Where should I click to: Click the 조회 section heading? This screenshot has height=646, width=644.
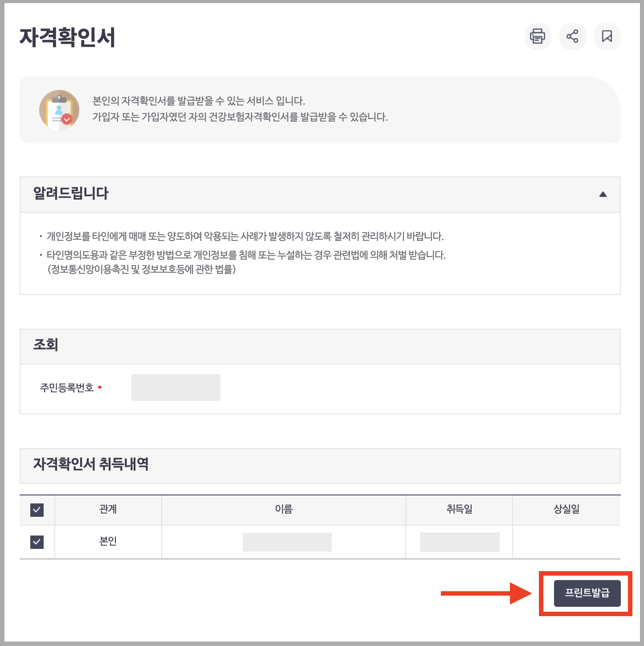click(45, 345)
